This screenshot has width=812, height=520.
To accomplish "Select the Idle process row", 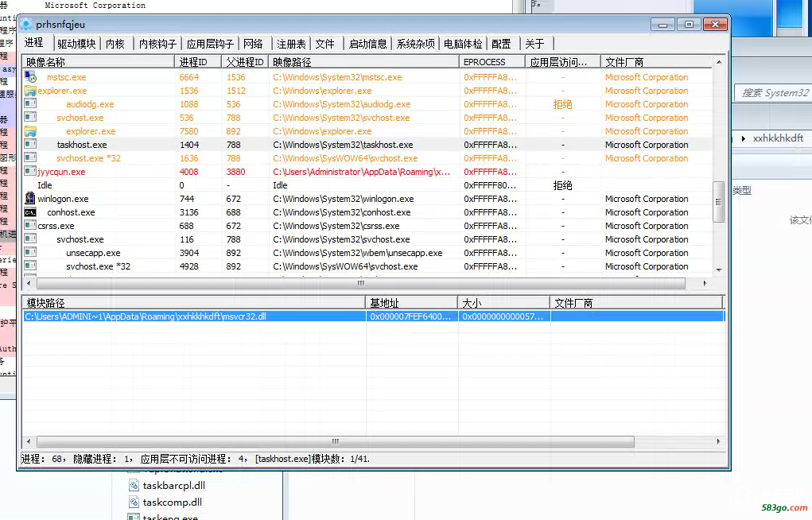I will (367, 185).
